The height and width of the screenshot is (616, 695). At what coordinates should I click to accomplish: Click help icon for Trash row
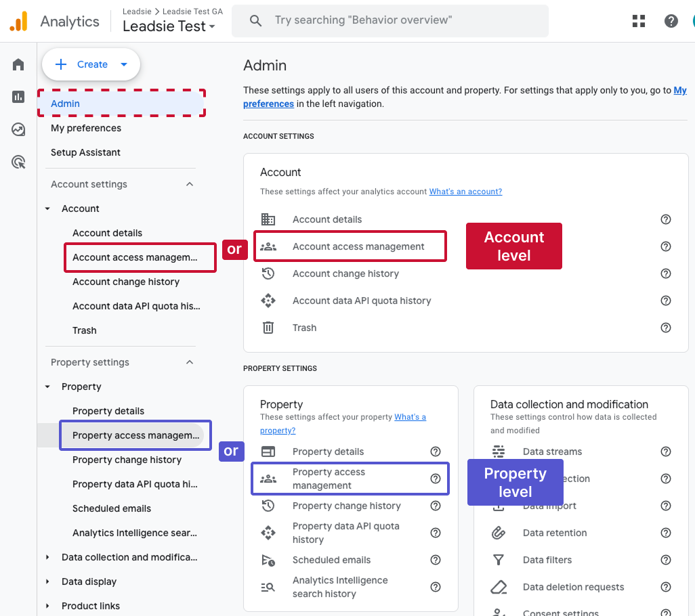click(x=665, y=328)
